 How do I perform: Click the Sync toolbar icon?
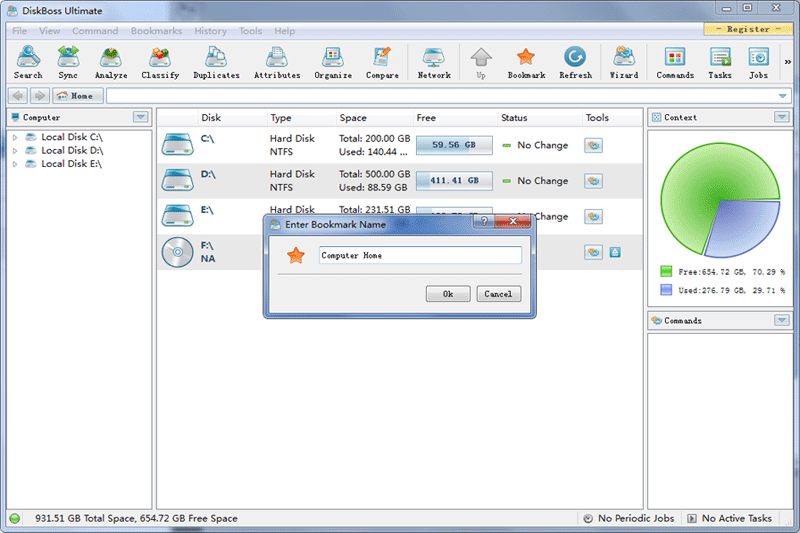point(68,62)
